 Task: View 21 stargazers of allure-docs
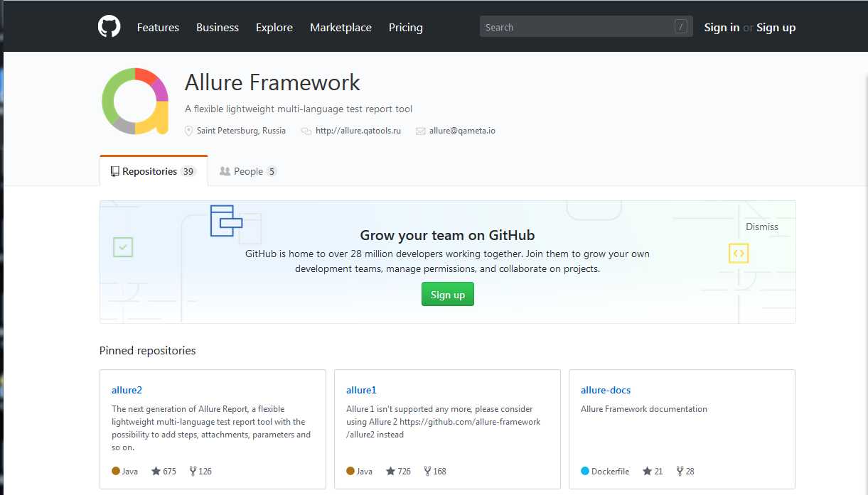(x=653, y=471)
